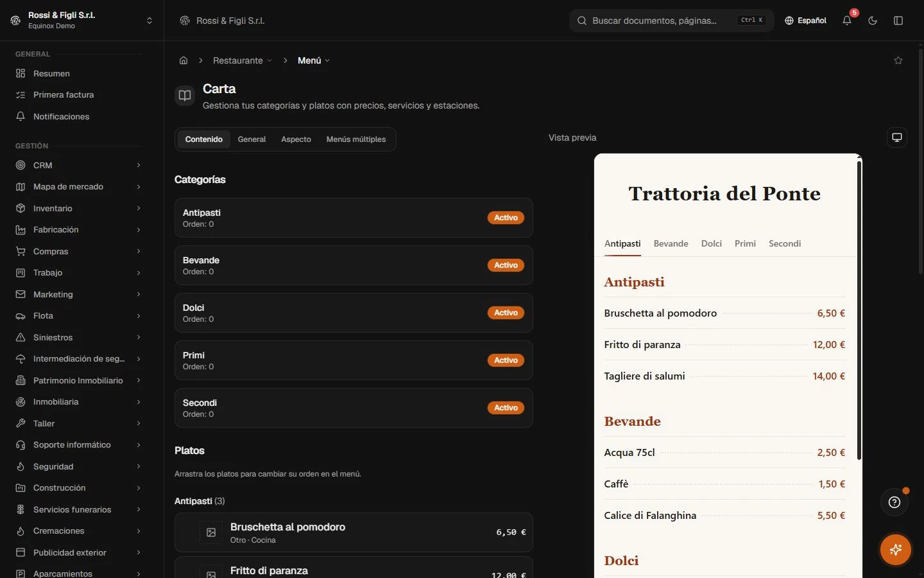924x578 pixels.
Task: Open the help question mark button
Action: [894, 502]
